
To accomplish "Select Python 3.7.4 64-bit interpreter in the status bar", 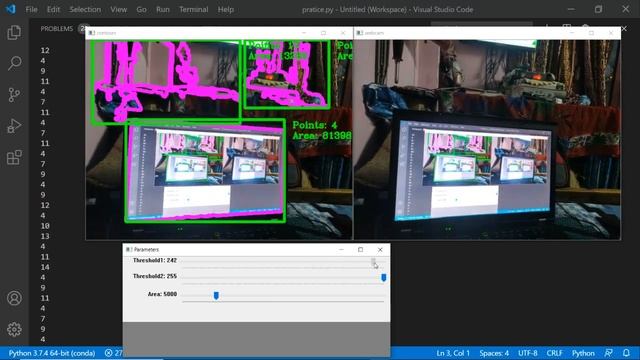I will pos(52,353).
